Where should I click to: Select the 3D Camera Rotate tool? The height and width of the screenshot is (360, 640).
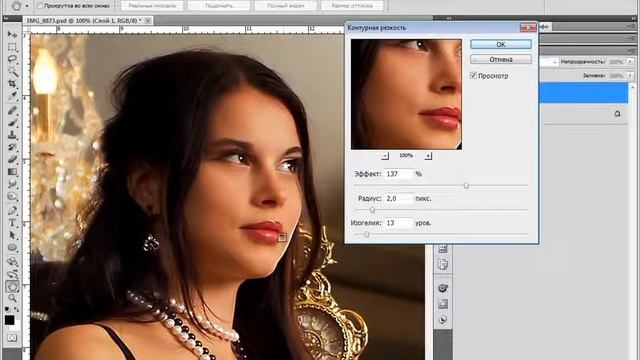12,274
